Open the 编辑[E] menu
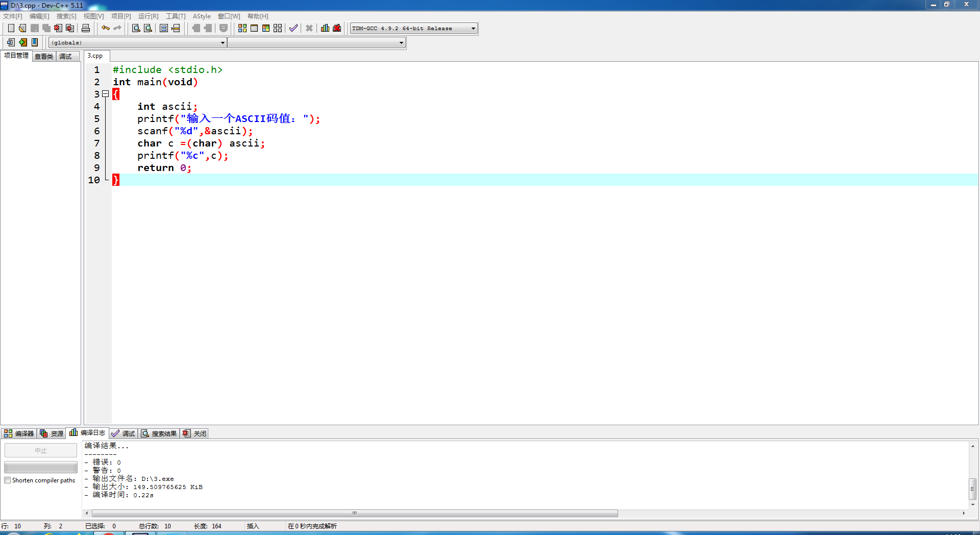This screenshot has height=535, width=980. [x=39, y=16]
